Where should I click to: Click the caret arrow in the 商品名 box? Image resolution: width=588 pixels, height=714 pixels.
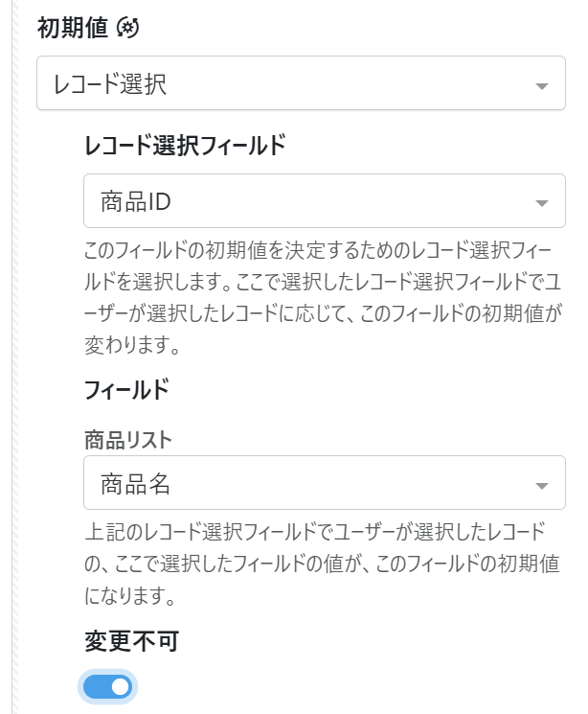click(542, 487)
